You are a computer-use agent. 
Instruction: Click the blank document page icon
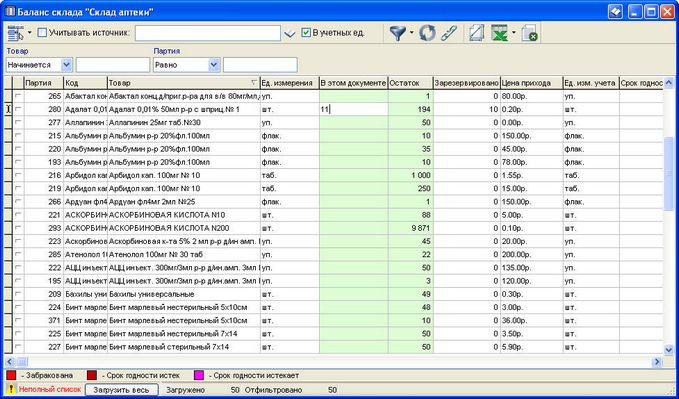tap(476, 33)
